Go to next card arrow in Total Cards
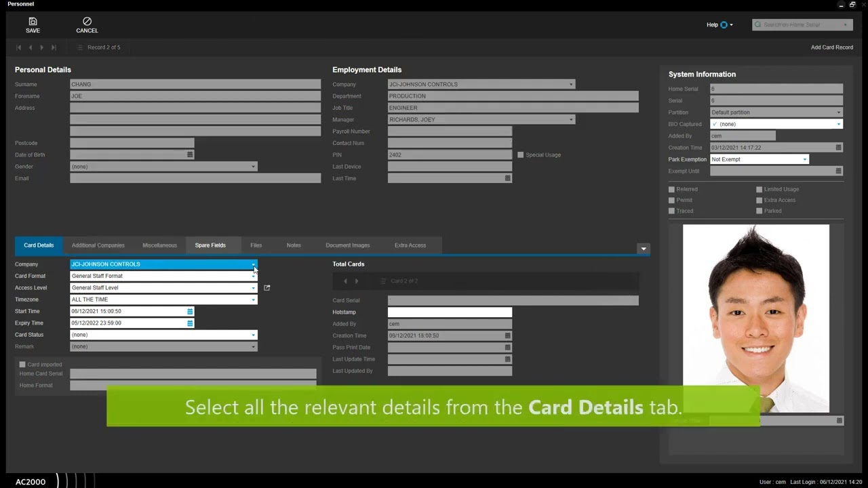The width and height of the screenshot is (868, 488). (x=357, y=281)
